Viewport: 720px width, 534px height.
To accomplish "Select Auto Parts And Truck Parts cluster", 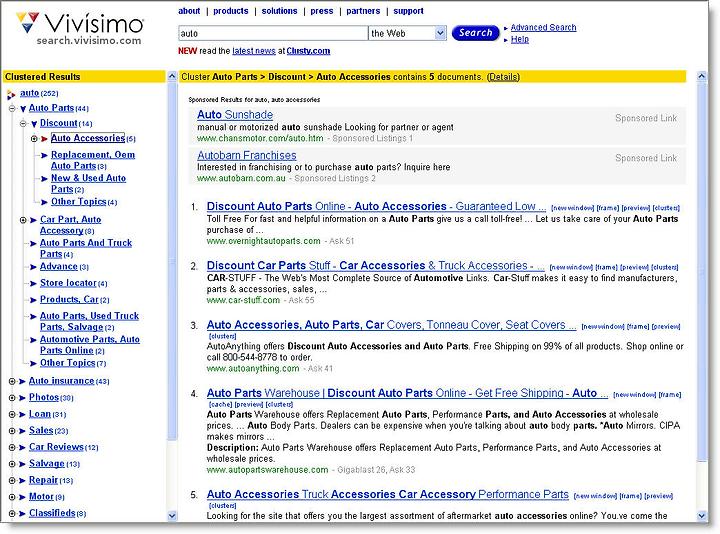I will pyautogui.click(x=86, y=248).
